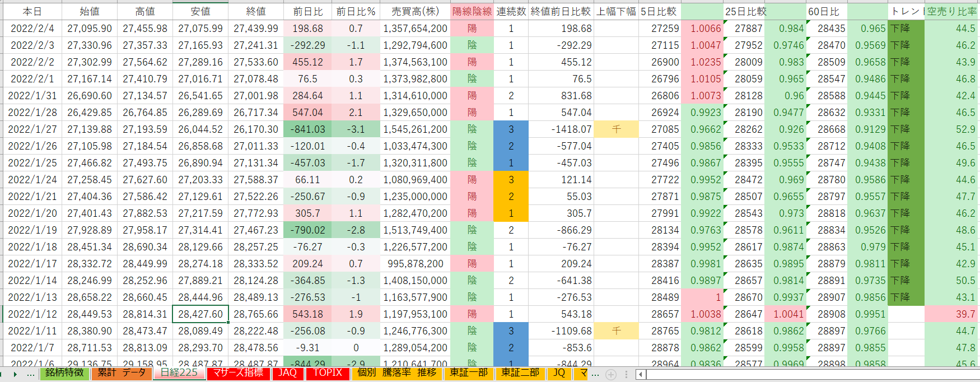This screenshot has height=382, width=980.
Task: Select the yellow 千 cell in 2022/1/27 row
Action: (616, 129)
